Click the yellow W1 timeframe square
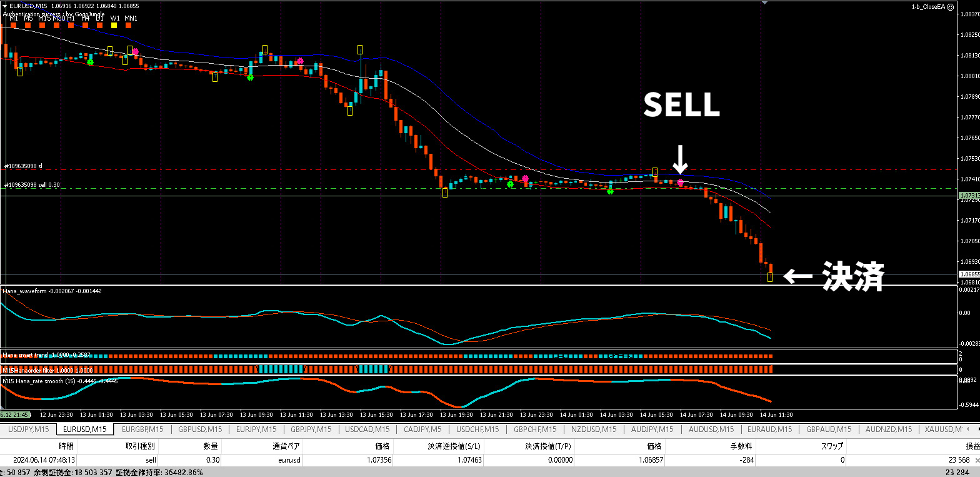The image size is (980, 477). pyautogui.click(x=114, y=26)
